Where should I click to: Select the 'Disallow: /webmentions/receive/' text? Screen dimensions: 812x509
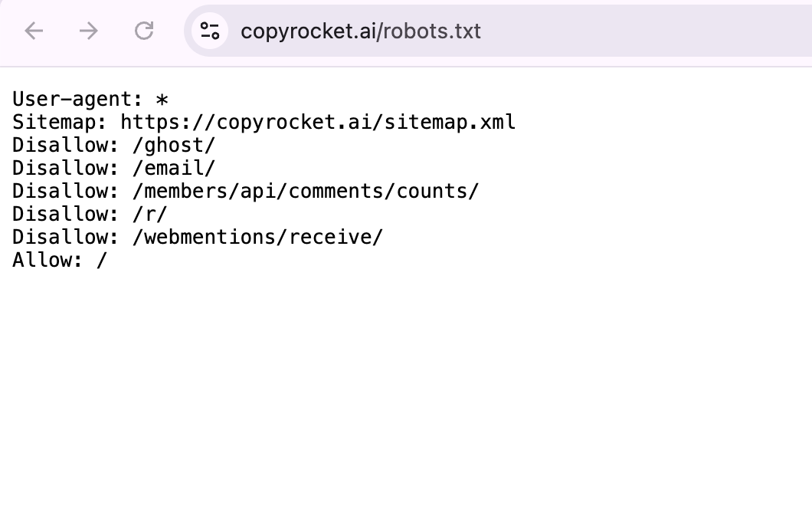(198, 237)
